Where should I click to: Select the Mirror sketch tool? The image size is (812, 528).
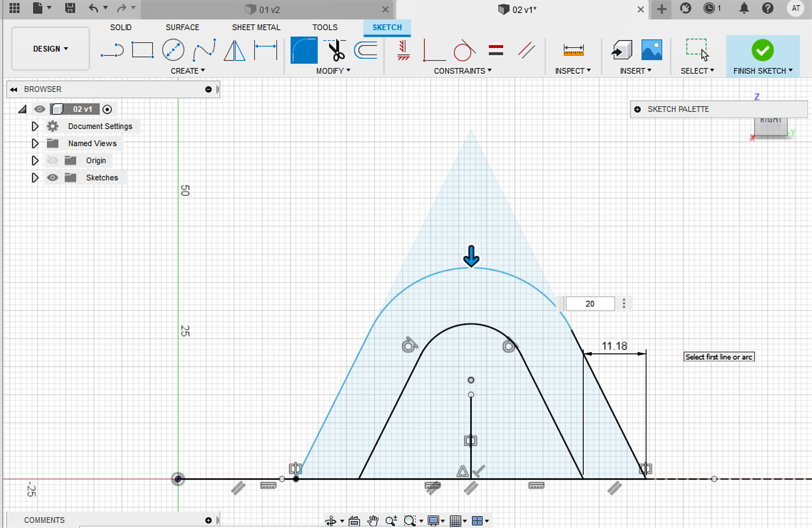(x=235, y=50)
